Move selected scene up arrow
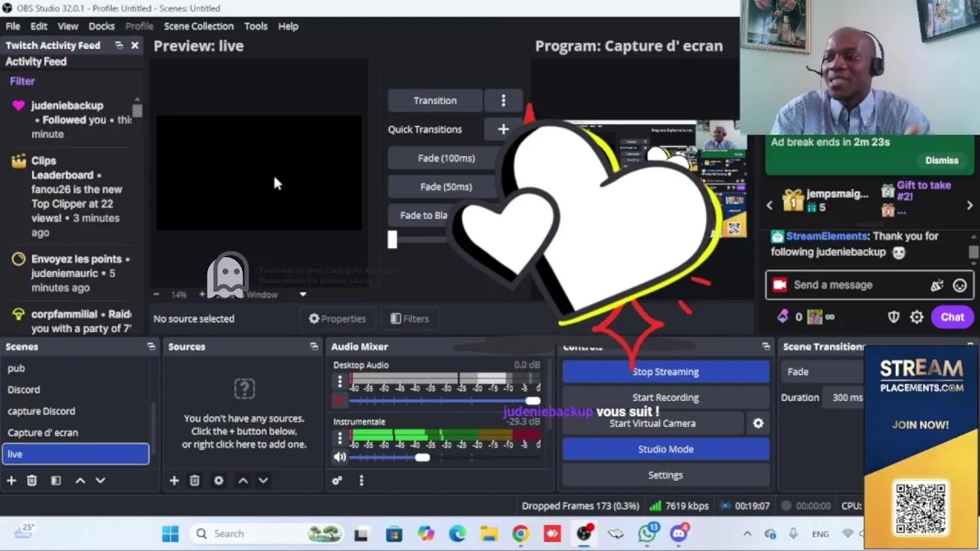980x551 pixels. tap(80, 481)
